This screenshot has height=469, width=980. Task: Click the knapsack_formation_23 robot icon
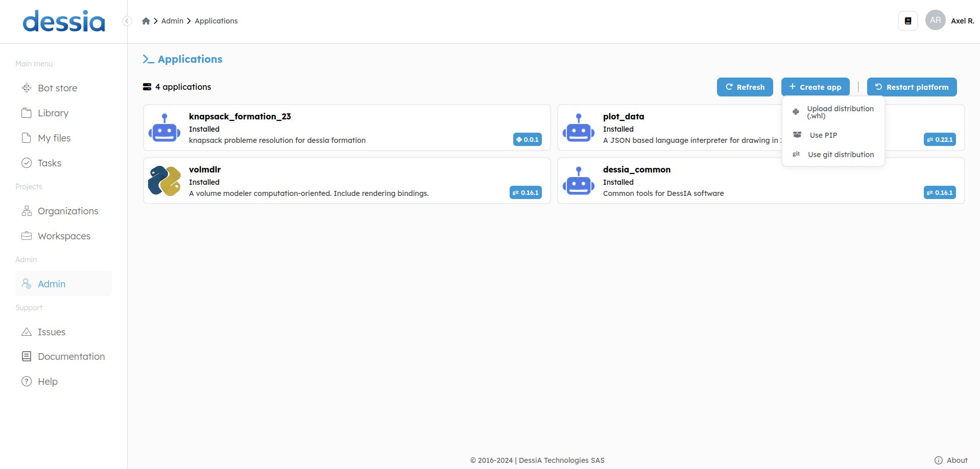tap(164, 128)
